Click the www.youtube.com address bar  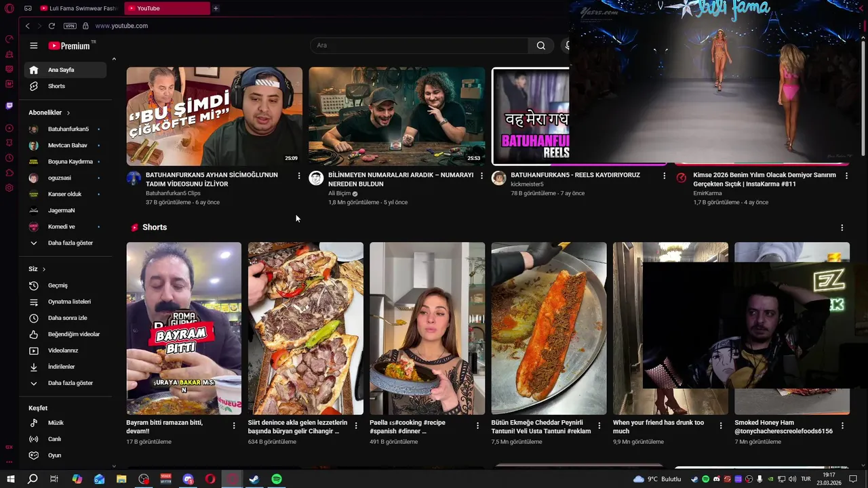tap(121, 26)
